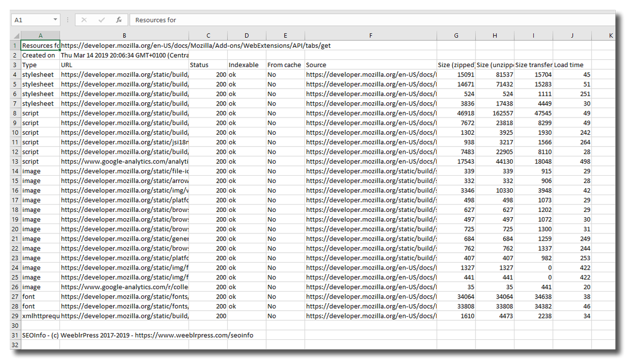Viewport: 630px width, 364px height.
Task: Select column B header
Action: click(124, 36)
